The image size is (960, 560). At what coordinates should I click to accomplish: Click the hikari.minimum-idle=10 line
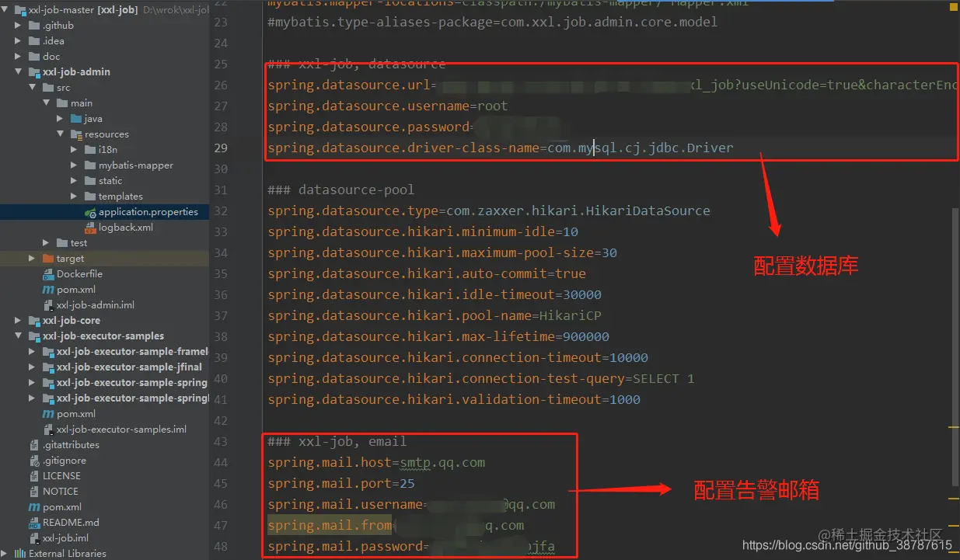[x=423, y=231]
